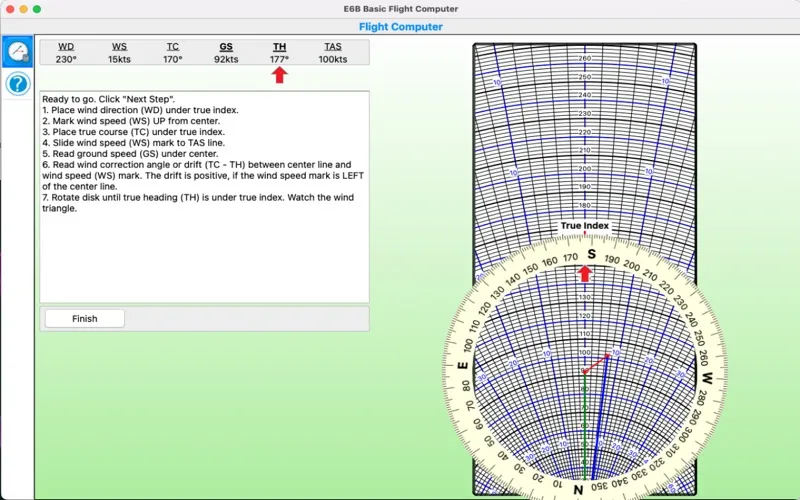Viewport: 800px width, 500px height.
Task: Click the 200 speed label on slide
Action: (x=585, y=168)
